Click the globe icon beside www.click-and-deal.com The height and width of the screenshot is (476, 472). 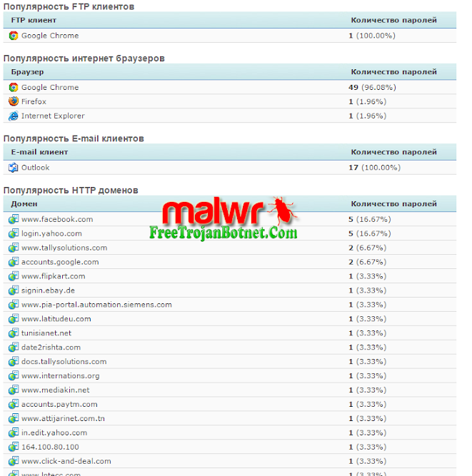pyautogui.click(x=14, y=461)
